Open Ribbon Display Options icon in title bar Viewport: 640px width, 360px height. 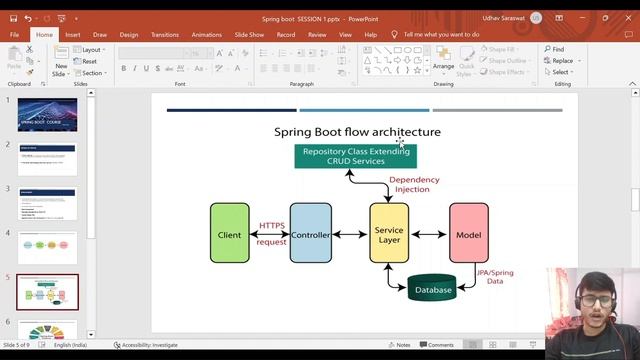tap(559, 18)
